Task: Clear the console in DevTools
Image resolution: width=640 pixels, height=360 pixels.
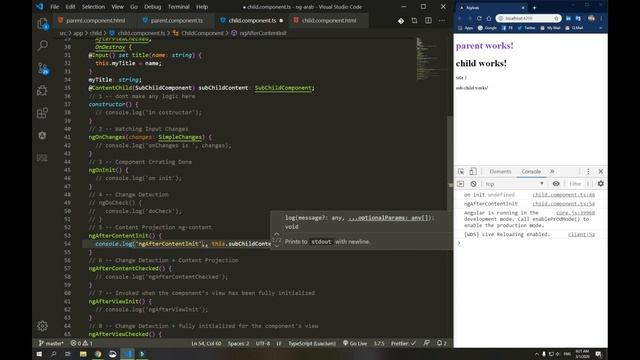Action: (473, 184)
